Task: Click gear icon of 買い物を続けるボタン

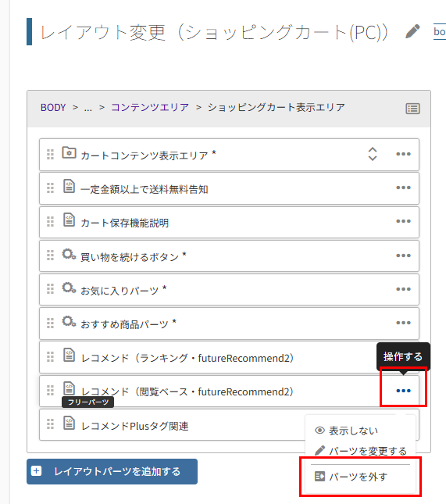Action: pyautogui.click(x=69, y=254)
